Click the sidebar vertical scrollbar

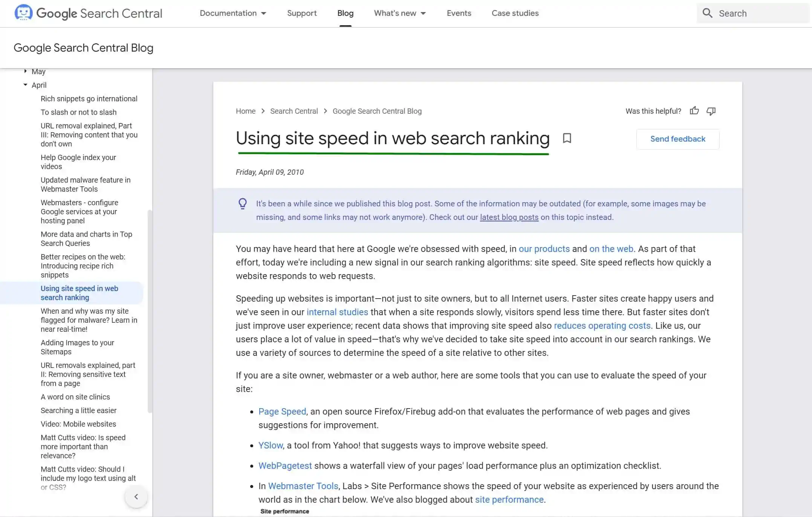tap(150, 311)
